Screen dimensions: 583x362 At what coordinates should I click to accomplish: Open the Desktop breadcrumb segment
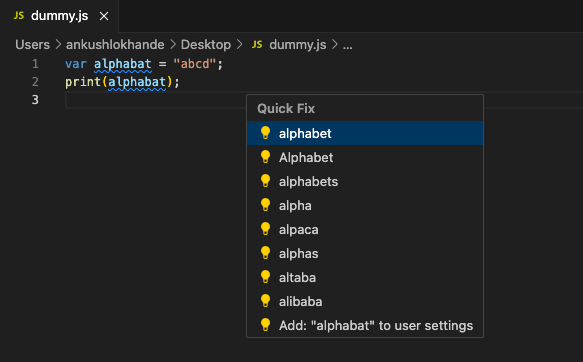206,45
